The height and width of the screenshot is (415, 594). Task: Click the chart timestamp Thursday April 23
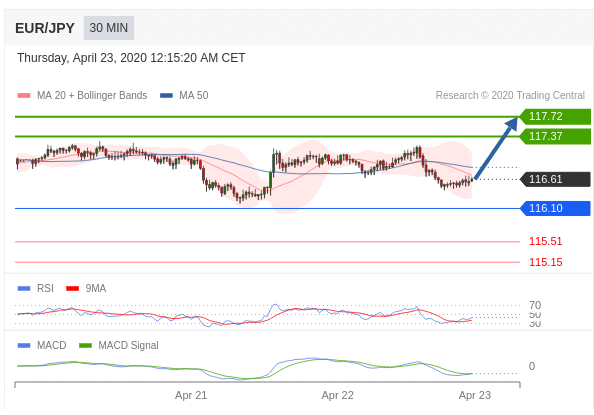click(131, 58)
